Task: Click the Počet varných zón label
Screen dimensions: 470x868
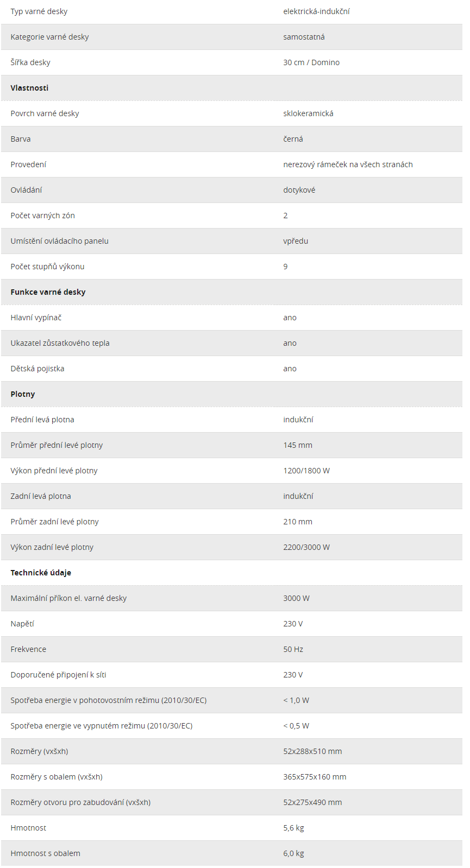Action: coord(42,216)
